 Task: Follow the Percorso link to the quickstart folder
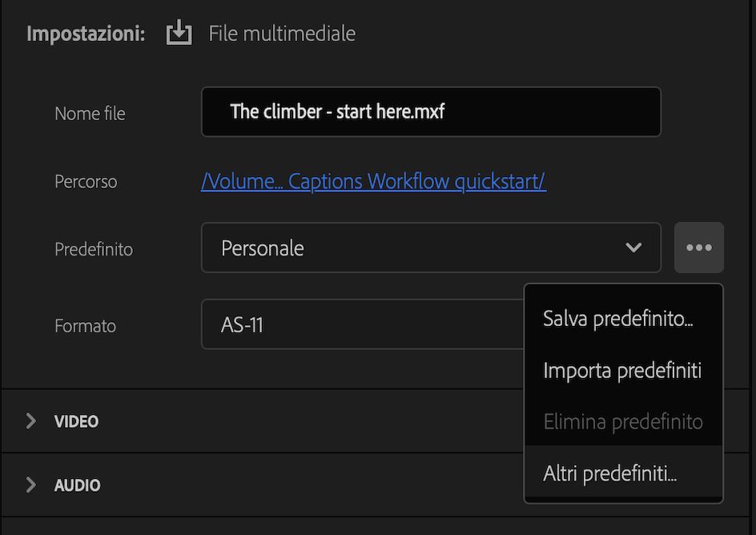(x=373, y=181)
